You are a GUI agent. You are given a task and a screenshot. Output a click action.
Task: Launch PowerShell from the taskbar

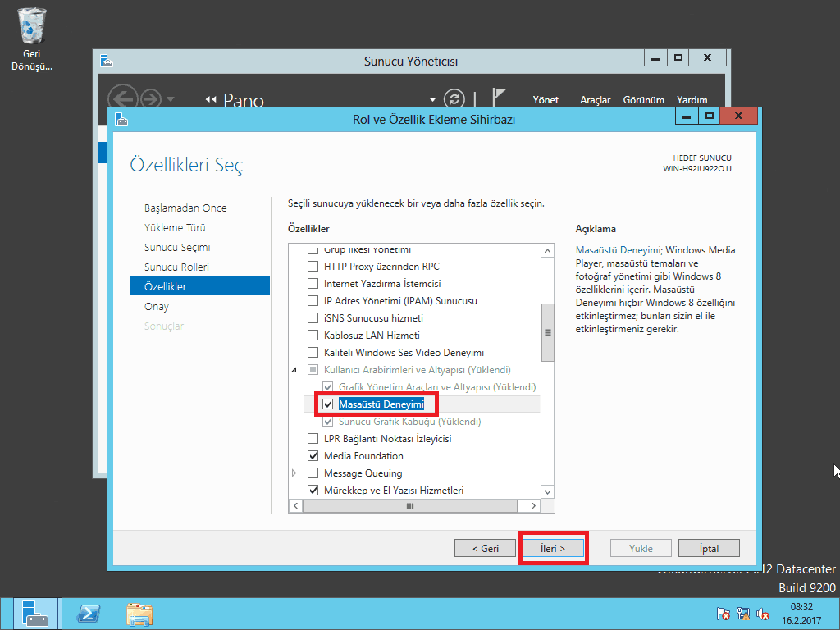click(89, 614)
